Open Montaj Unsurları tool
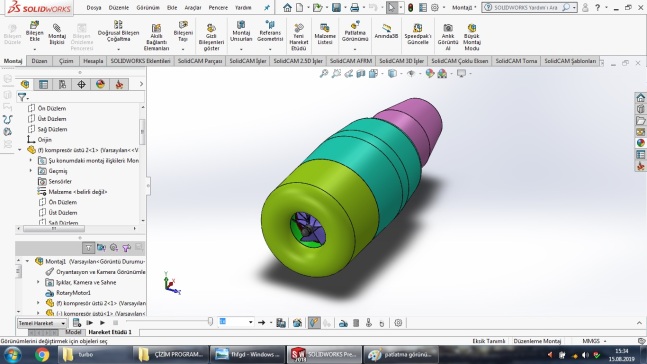Screen dimensions: 647x364 (241, 32)
